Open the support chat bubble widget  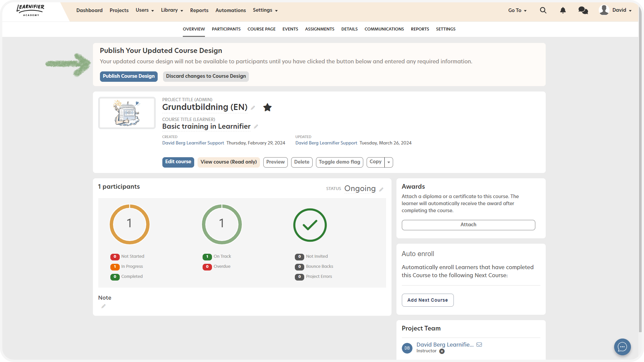click(x=623, y=347)
